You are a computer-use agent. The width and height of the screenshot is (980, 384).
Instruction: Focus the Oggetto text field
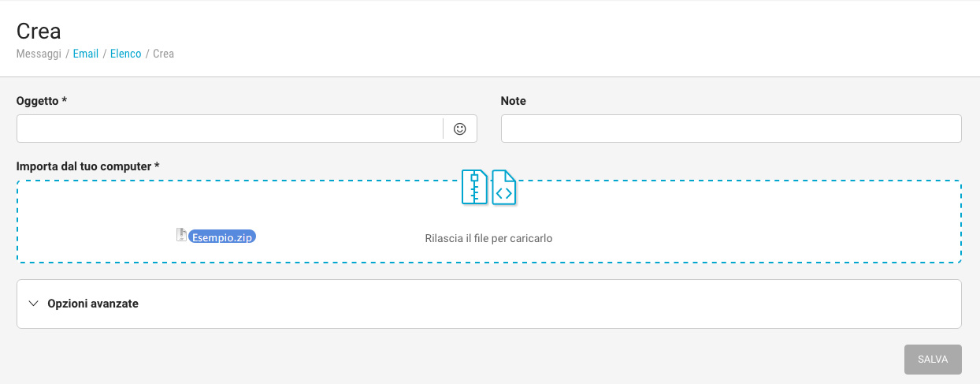point(229,129)
